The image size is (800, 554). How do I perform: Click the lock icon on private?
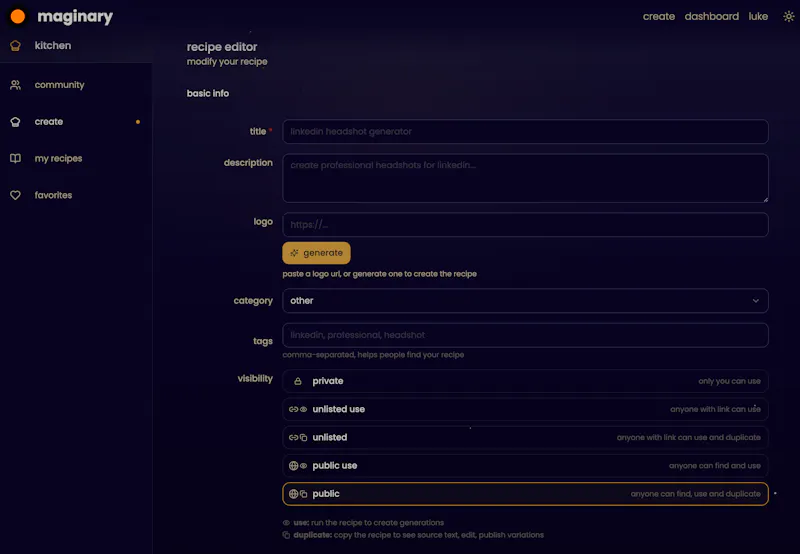point(298,381)
